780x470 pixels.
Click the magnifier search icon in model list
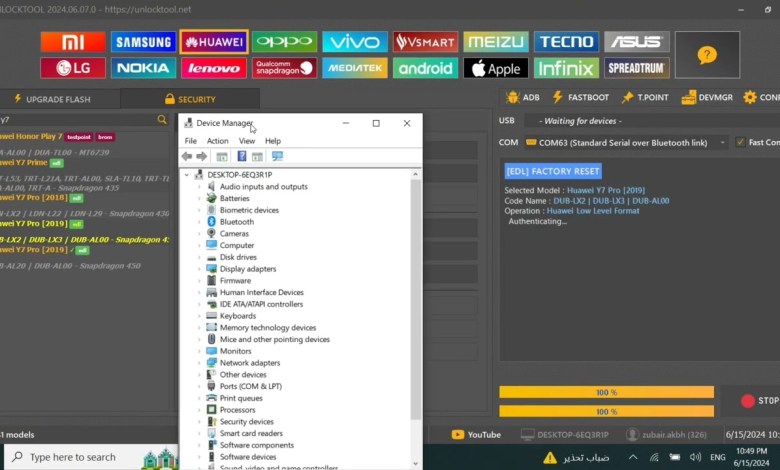coord(162,119)
